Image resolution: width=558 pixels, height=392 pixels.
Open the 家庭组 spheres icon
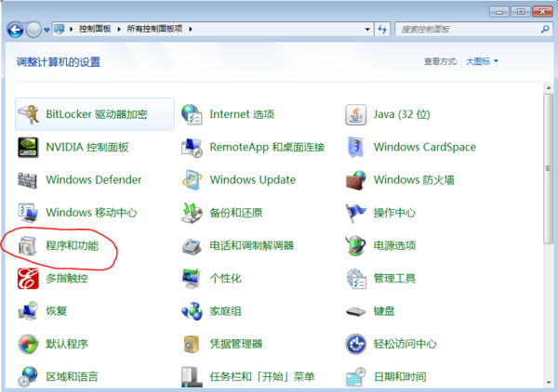click(x=192, y=311)
